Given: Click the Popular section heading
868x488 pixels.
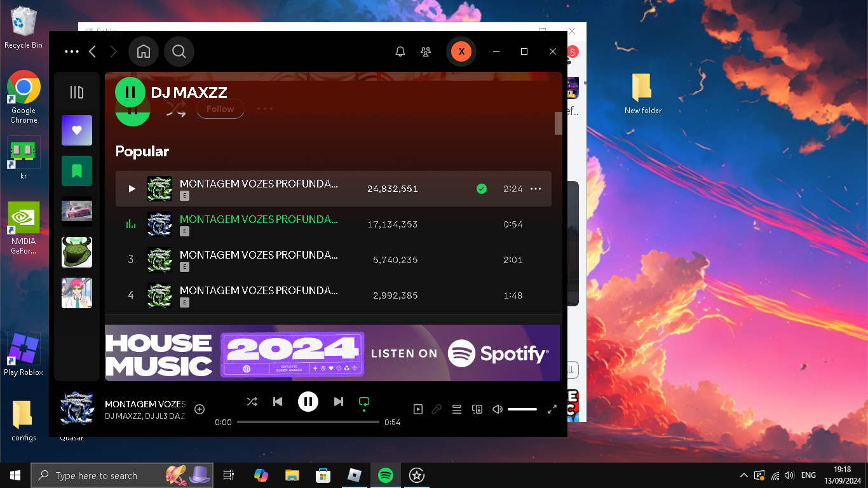Looking at the screenshot, I should (x=142, y=151).
